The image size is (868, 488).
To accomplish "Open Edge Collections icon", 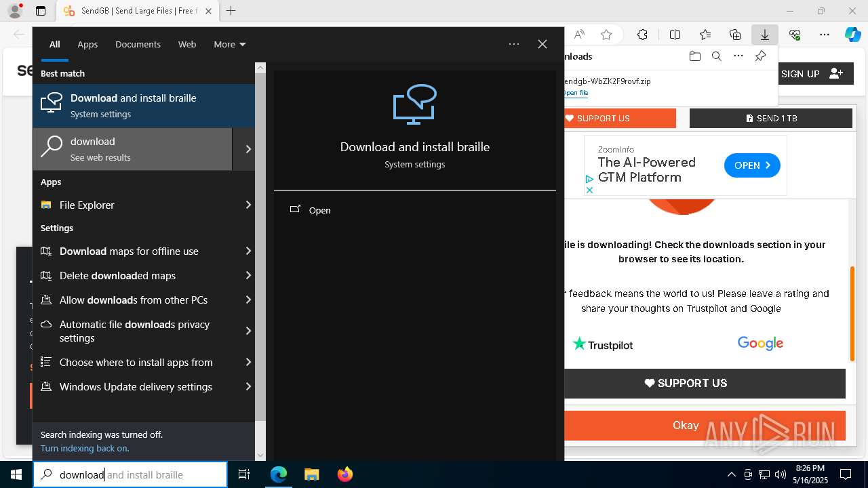I will click(735, 35).
